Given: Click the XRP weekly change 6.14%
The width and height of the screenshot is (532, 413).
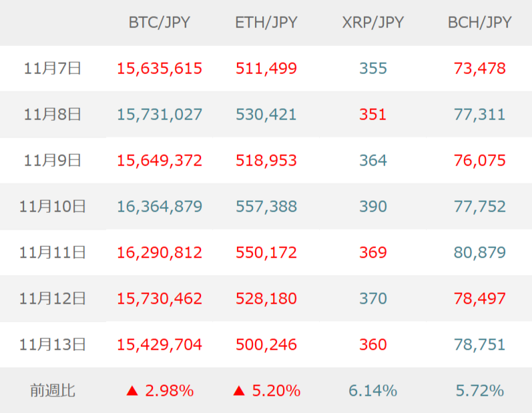Looking at the screenshot, I should tap(372, 390).
